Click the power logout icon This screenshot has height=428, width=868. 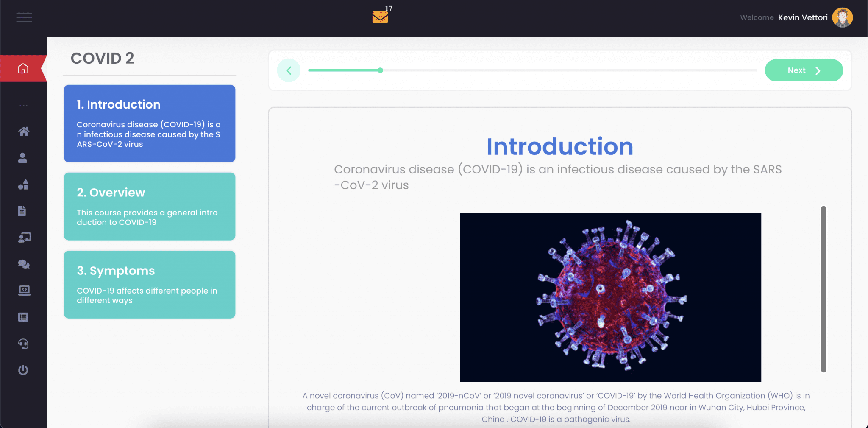tap(23, 370)
